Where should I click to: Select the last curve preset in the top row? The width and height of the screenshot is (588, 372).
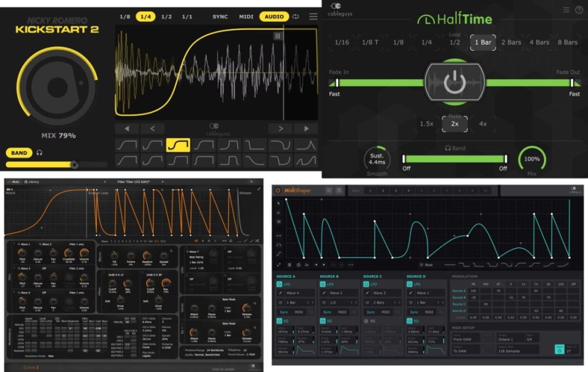(x=306, y=145)
